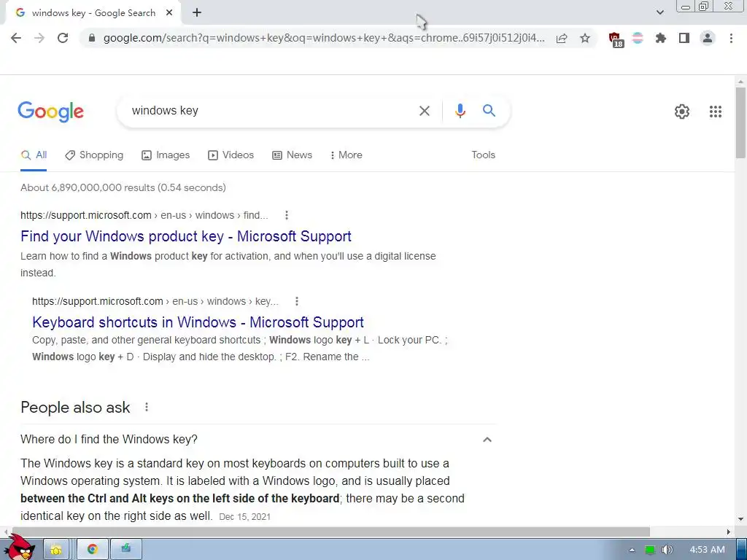
Task: Clear the search box with X icon
Action: point(424,111)
